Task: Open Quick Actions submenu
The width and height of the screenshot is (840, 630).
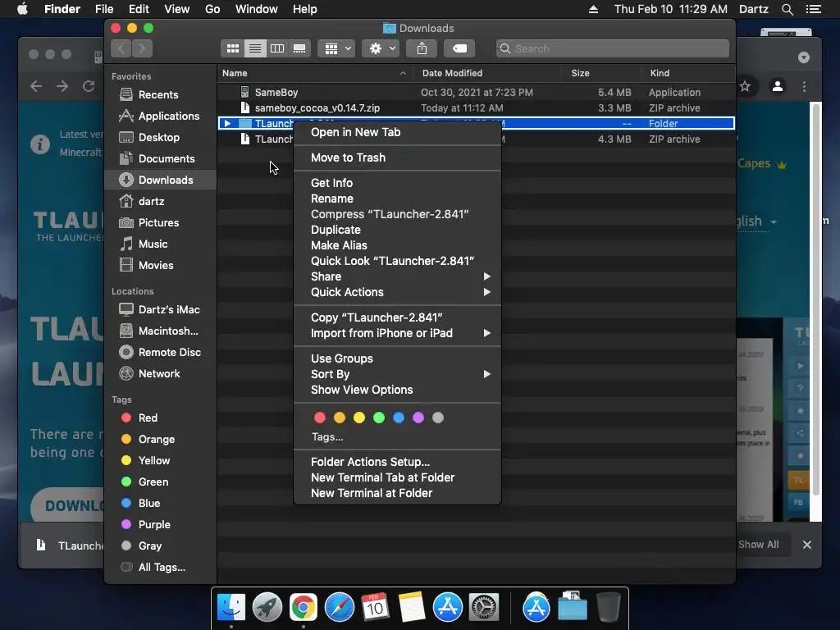Action: 397,292
